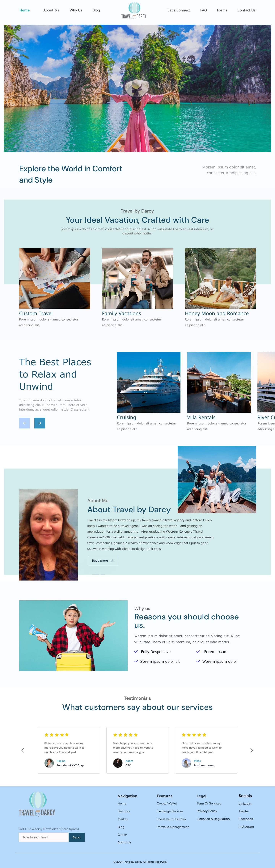Open the footer Blog link
Image resolution: width=275 pixels, height=868 pixels.
121,827
